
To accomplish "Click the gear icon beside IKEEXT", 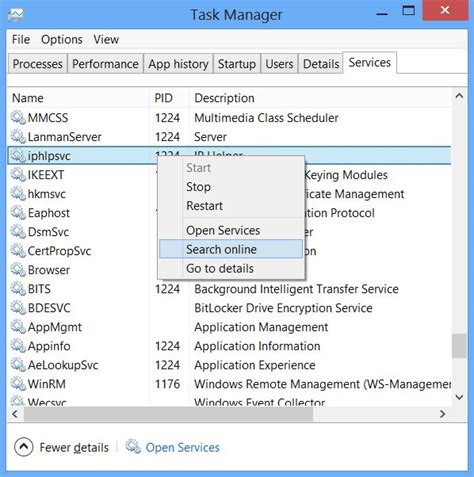I will coord(18,175).
